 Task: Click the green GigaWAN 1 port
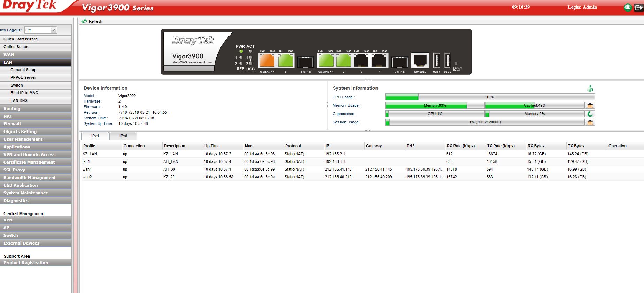(x=326, y=61)
